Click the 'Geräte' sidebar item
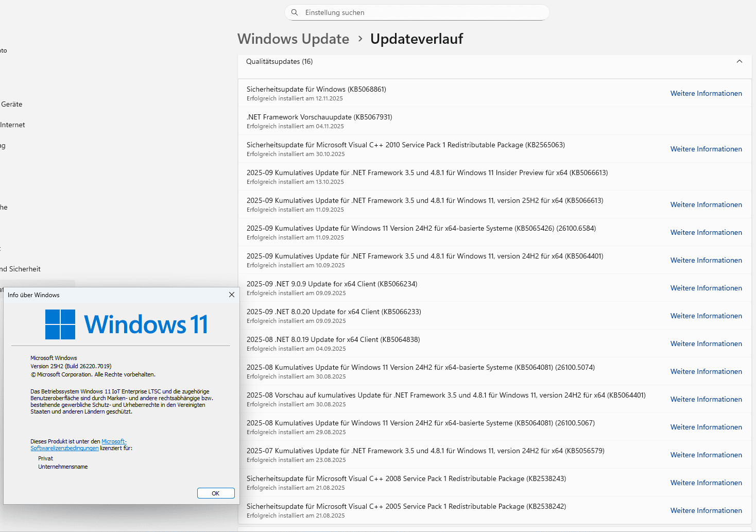 click(11, 104)
